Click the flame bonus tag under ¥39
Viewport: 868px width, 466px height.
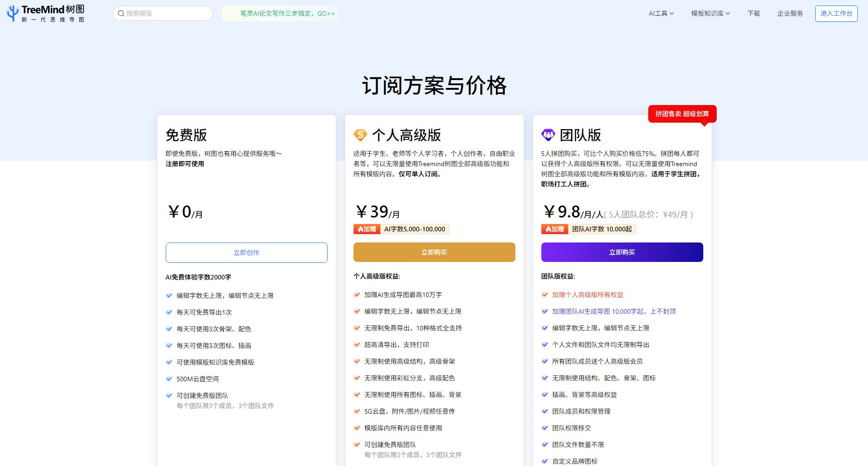click(367, 229)
